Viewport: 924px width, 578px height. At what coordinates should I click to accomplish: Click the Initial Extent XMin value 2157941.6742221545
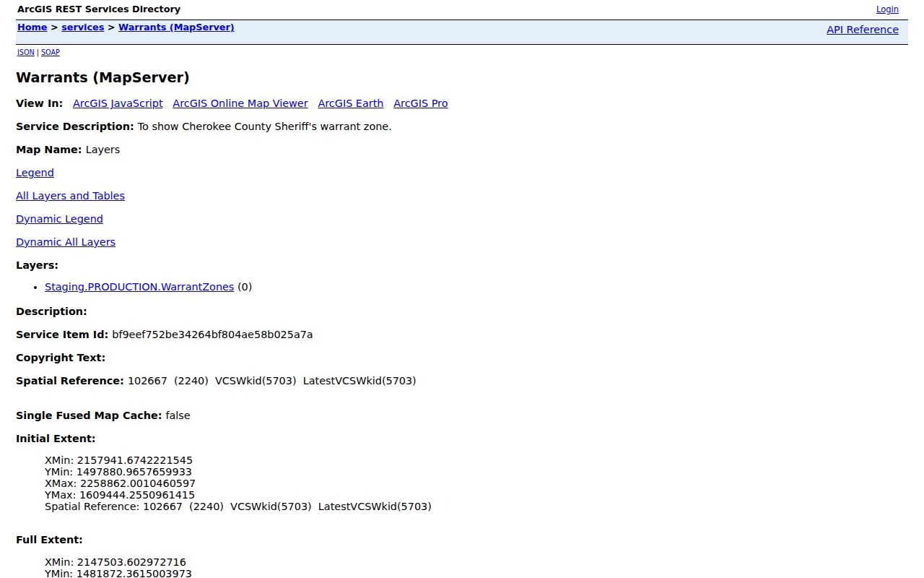point(135,460)
